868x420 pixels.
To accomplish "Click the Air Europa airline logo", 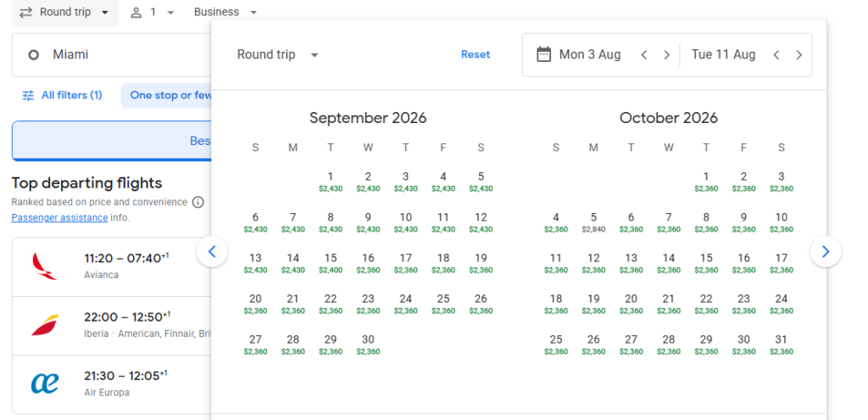I will 45,384.
